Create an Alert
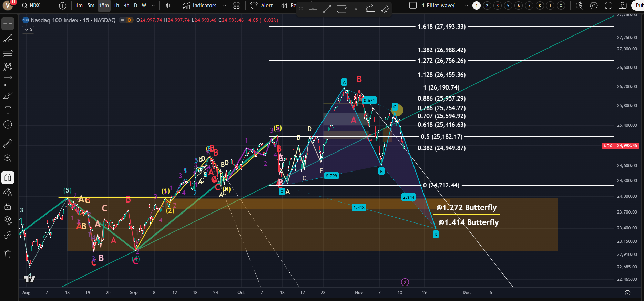644x301 pixels. [x=262, y=6]
